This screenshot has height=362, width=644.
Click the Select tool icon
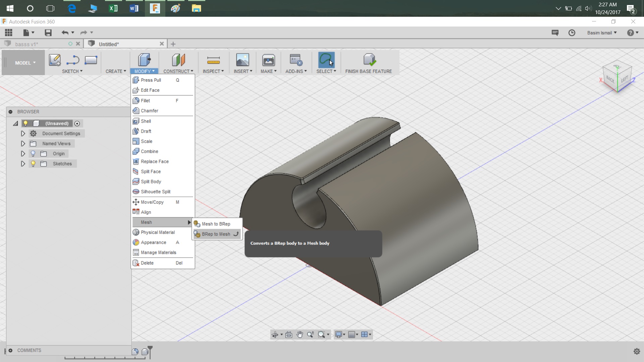326,60
